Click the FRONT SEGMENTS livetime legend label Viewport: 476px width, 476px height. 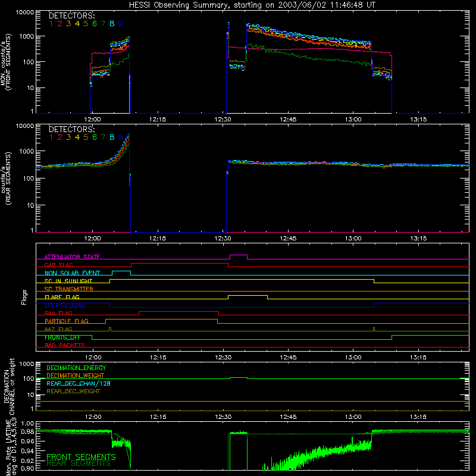coord(81,457)
